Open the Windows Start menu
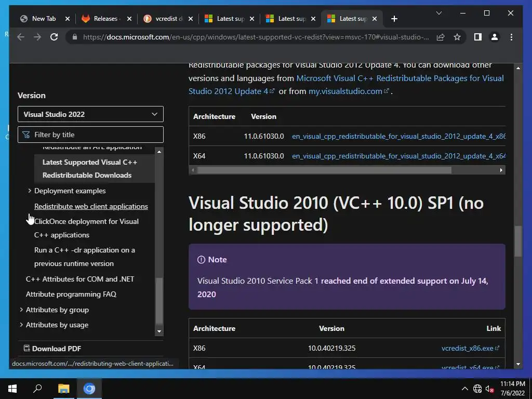The width and height of the screenshot is (532, 399). coord(12,389)
